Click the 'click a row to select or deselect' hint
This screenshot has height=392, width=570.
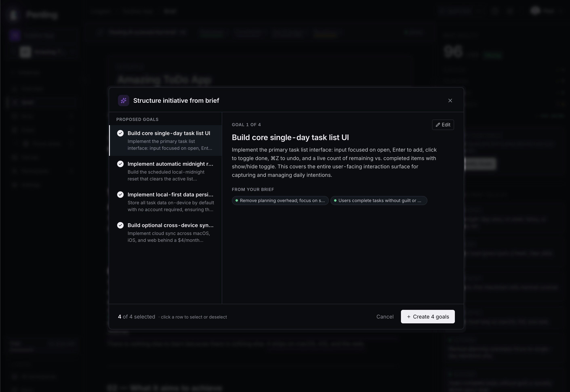(194, 317)
